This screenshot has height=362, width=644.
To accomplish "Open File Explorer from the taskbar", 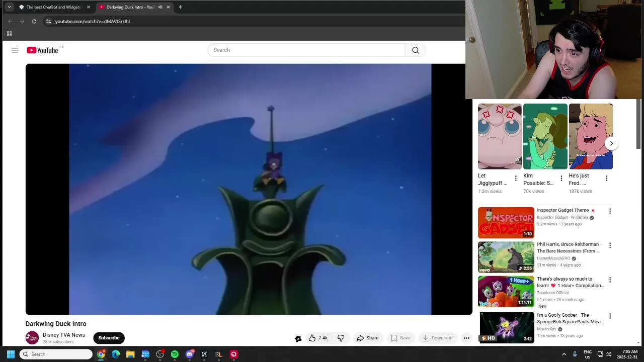I will 130,354.
